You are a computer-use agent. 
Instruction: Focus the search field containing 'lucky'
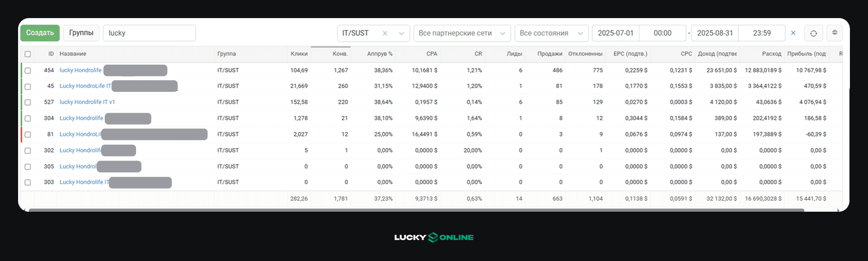click(x=149, y=33)
